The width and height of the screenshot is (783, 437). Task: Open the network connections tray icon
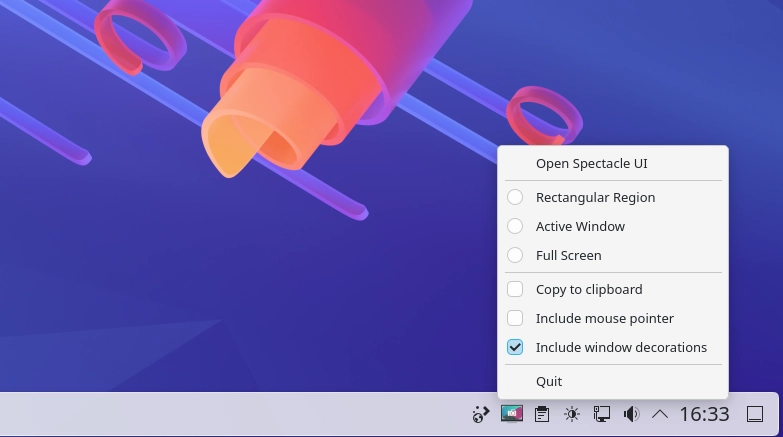coord(601,414)
